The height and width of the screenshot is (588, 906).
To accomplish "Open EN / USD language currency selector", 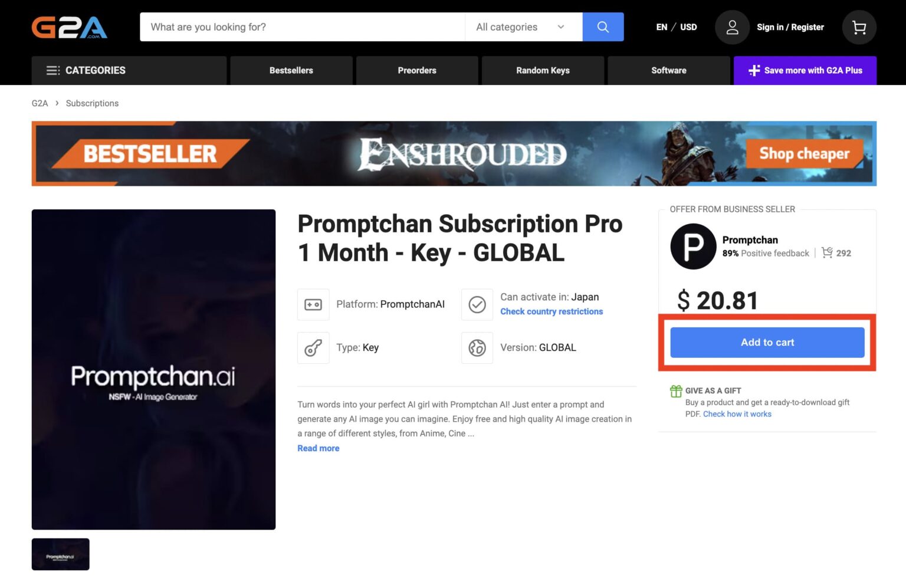I will [676, 27].
